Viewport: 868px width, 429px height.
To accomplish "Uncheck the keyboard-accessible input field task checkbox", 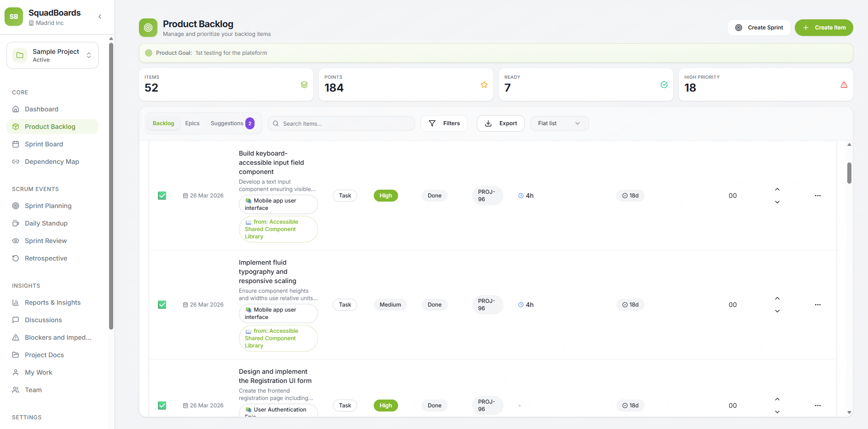I will click(162, 196).
